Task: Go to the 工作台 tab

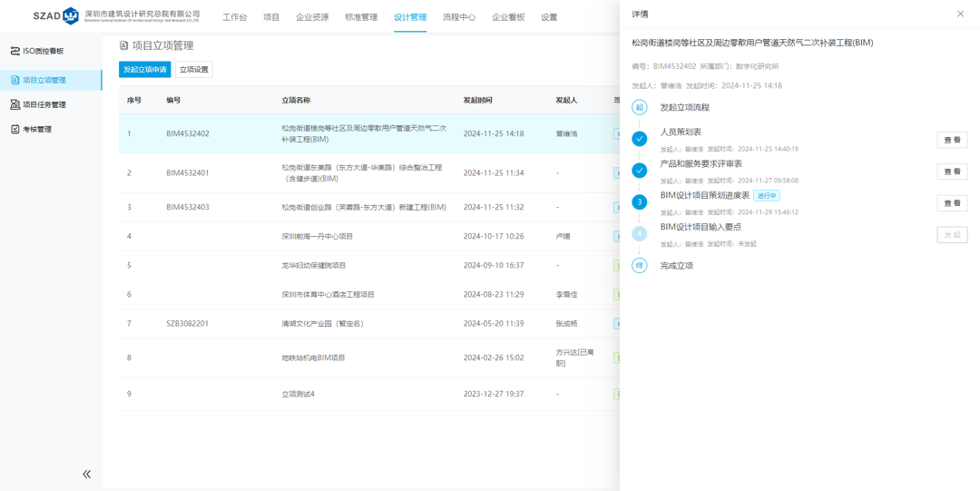Action: pyautogui.click(x=234, y=17)
